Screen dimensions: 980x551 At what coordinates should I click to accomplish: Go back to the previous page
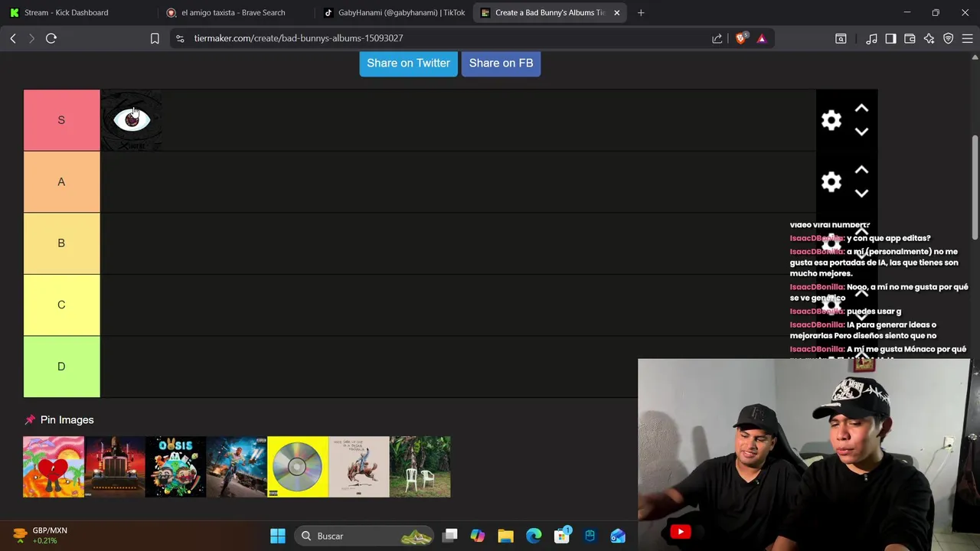pyautogui.click(x=13, y=38)
